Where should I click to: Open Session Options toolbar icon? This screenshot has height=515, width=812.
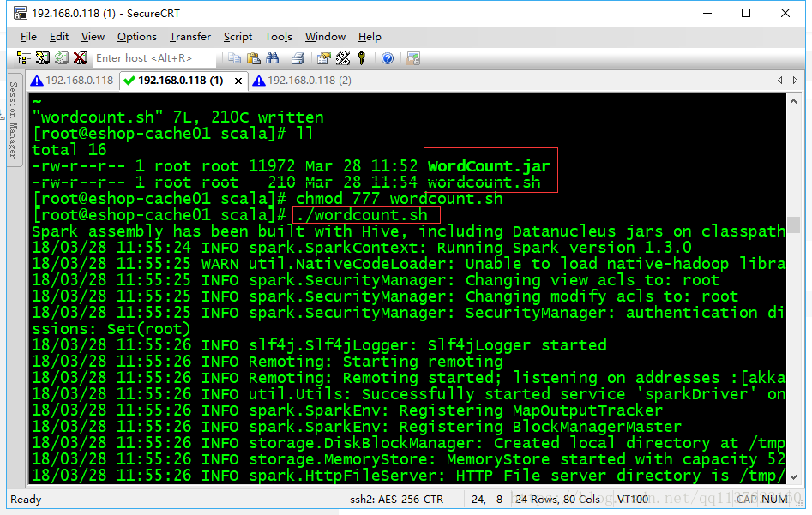[x=323, y=58]
